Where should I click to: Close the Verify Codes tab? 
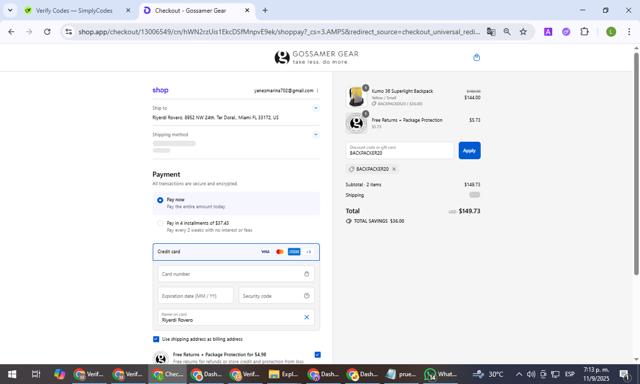pyautogui.click(x=128, y=11)
